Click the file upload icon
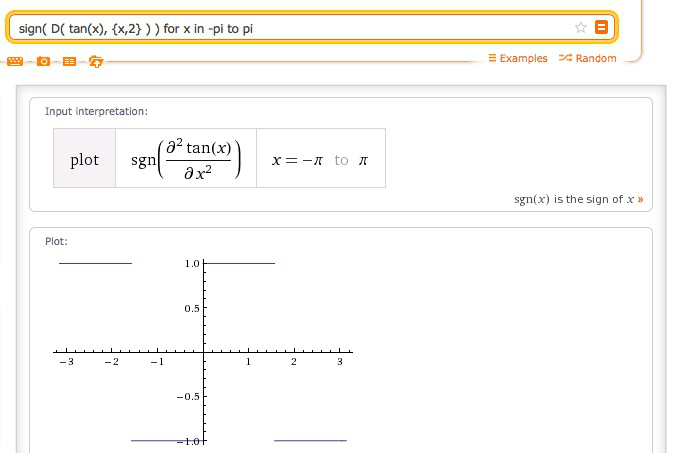Screen dimensions: 676x453 tap(95, 62)
